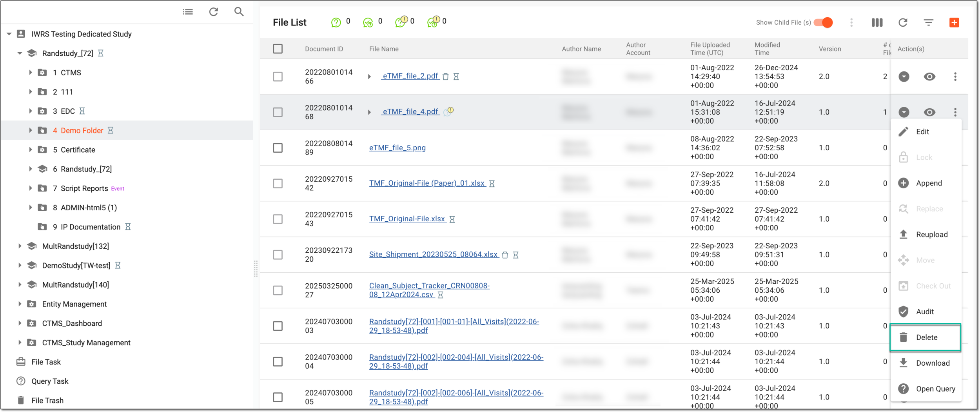Click hourglass icon next to 3 EDC folder

click(82, 111)
